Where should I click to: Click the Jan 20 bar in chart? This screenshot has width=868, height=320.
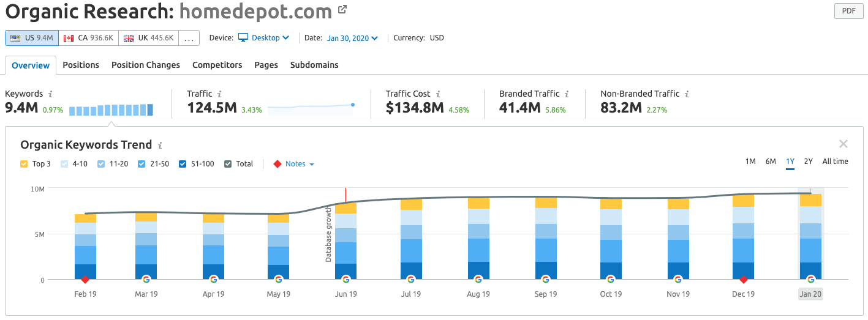click(810, 237)
